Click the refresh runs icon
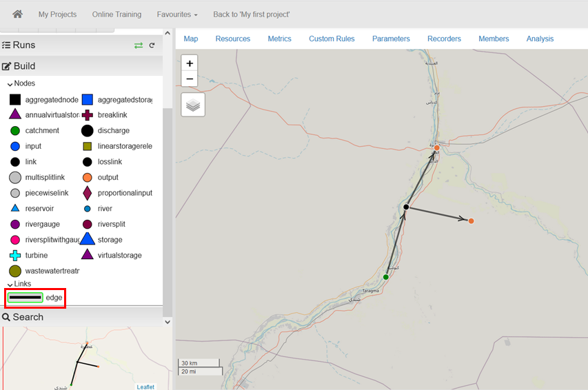This screenshot has height=390, width=588. pyautogui.click(x=152, y=45)
